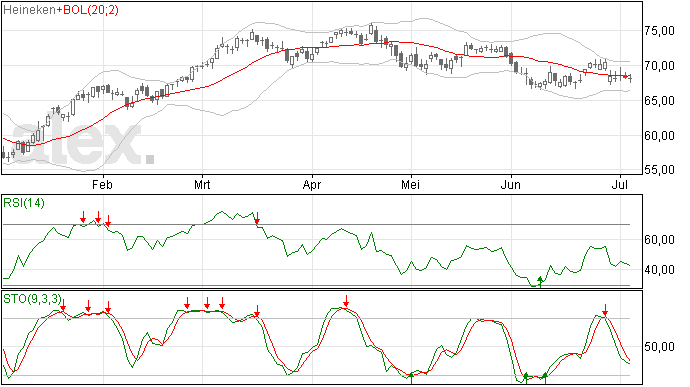The image size is (690, 387).
Task: Click the red RSI sell arrow in mid-March
Action: tap(257, 218)
